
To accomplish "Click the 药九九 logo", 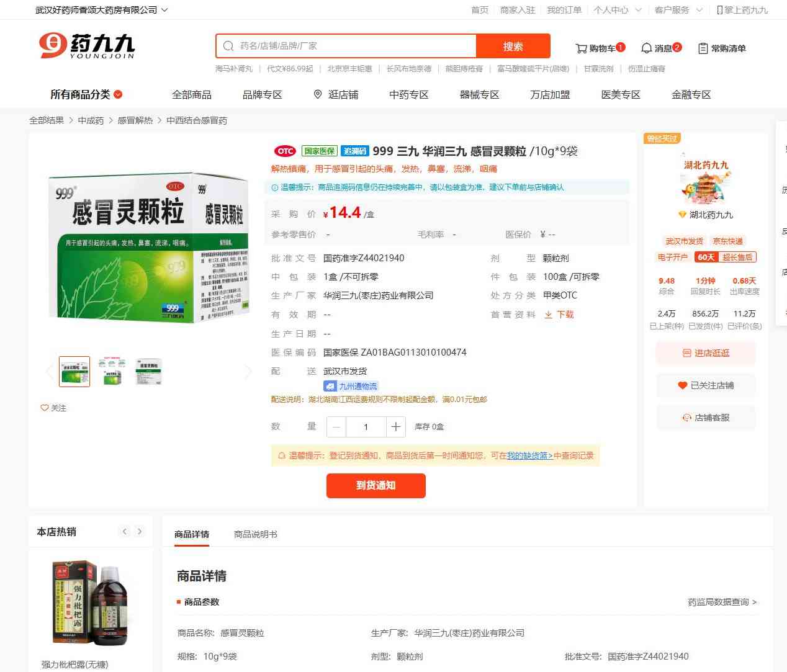I will coord(87,45).
